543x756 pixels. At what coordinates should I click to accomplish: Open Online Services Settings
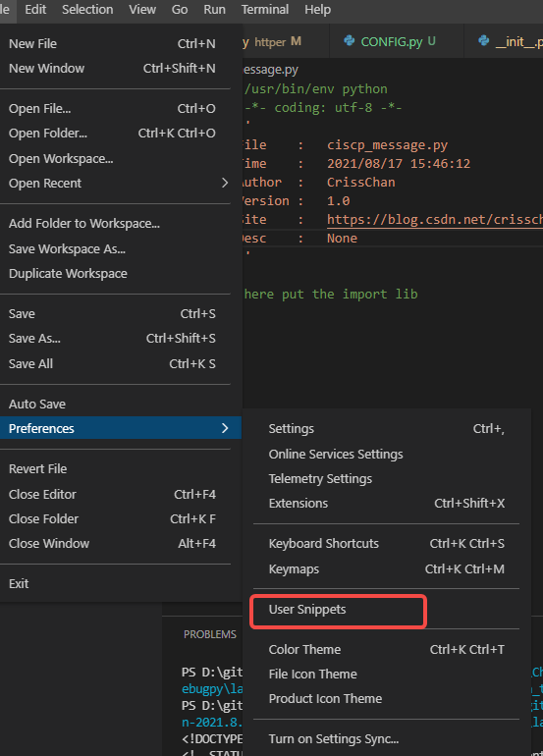[x=386, y=455]
